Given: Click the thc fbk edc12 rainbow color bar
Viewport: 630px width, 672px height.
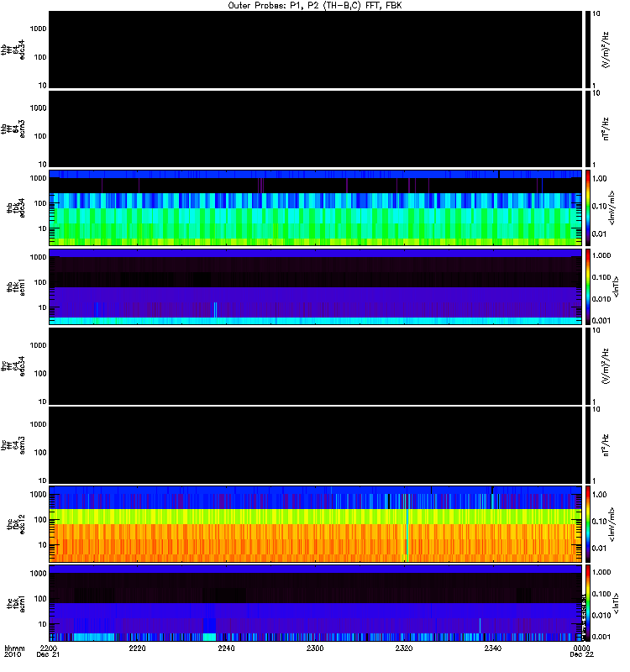Looking at the screenshot, I should (588, 523).
